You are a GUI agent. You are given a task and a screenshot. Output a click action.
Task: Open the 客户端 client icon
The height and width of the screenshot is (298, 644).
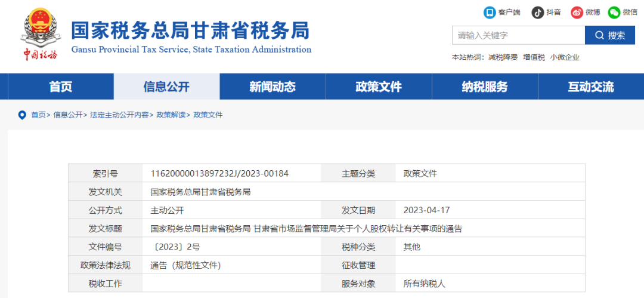click(x=490, y=13)
